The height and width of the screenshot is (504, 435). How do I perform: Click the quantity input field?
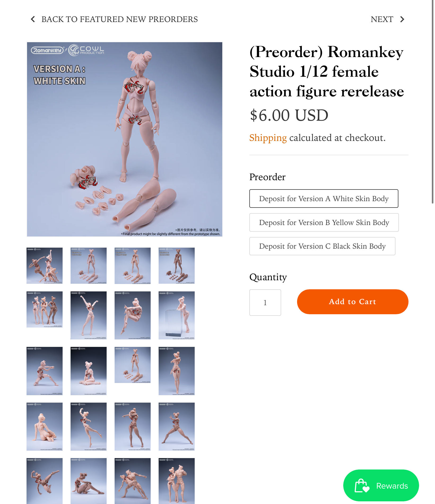[265, 303]
